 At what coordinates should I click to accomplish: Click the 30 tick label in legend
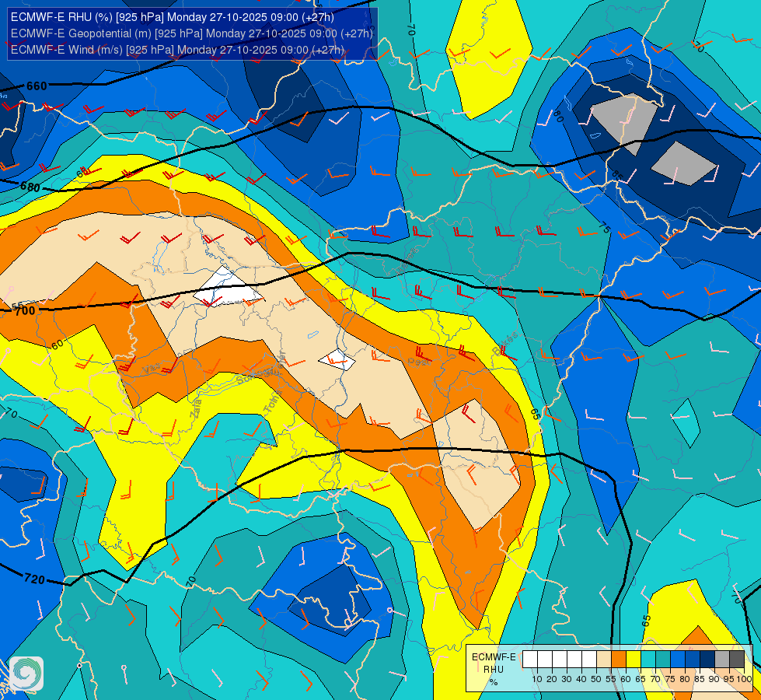coord(567,679)
